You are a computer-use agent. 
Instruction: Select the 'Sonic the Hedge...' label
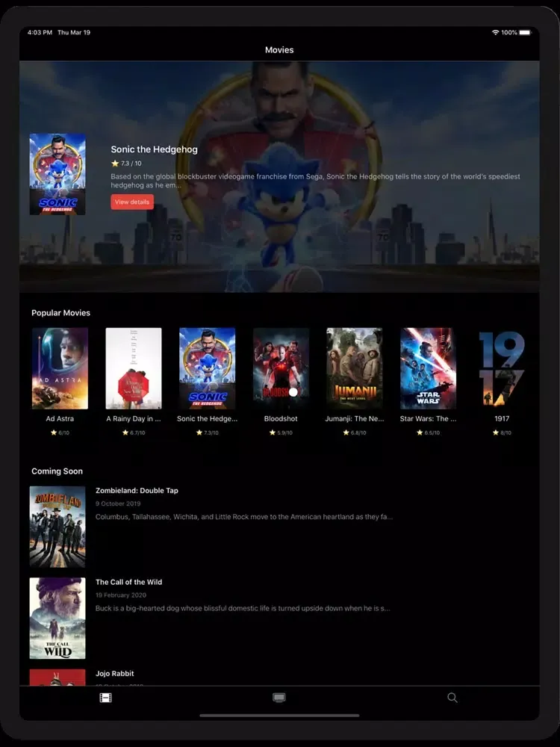pyautogui.click(x=207, y=419)
